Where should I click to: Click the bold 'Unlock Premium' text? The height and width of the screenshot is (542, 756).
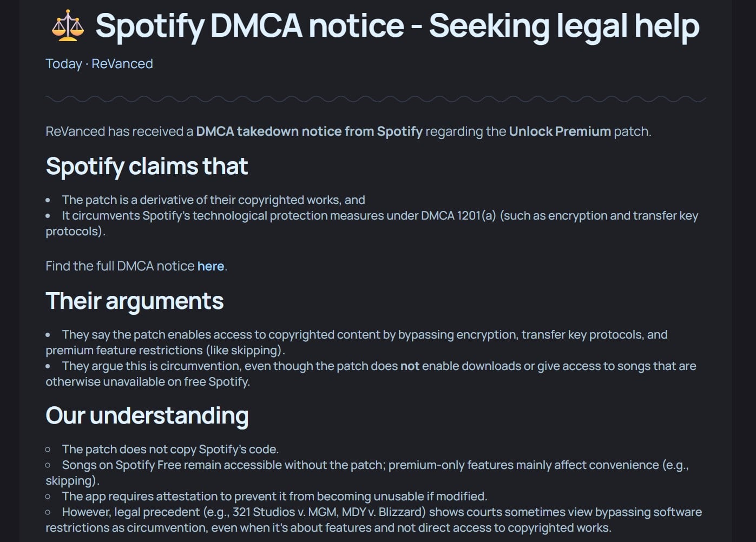pyautogui.click(x=560, y=131)
